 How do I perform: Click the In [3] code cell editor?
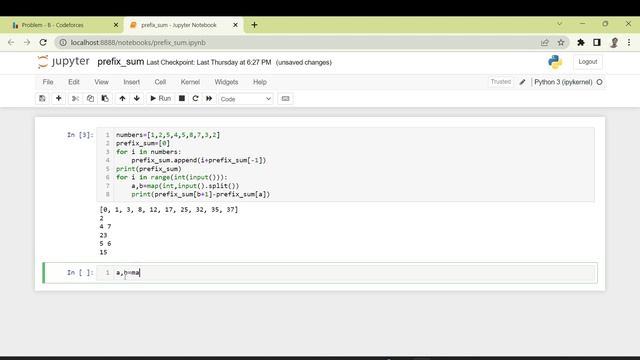tap(345, 164)
